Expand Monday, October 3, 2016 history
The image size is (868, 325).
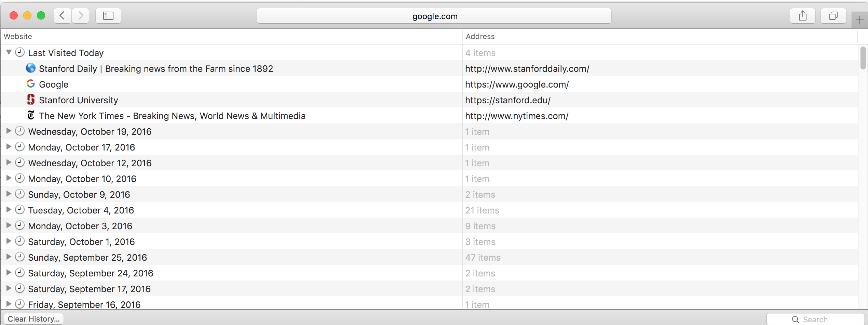pos(9,225)
